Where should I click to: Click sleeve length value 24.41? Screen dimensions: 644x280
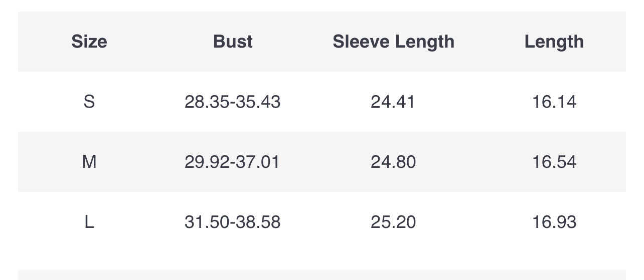(393, 102)
